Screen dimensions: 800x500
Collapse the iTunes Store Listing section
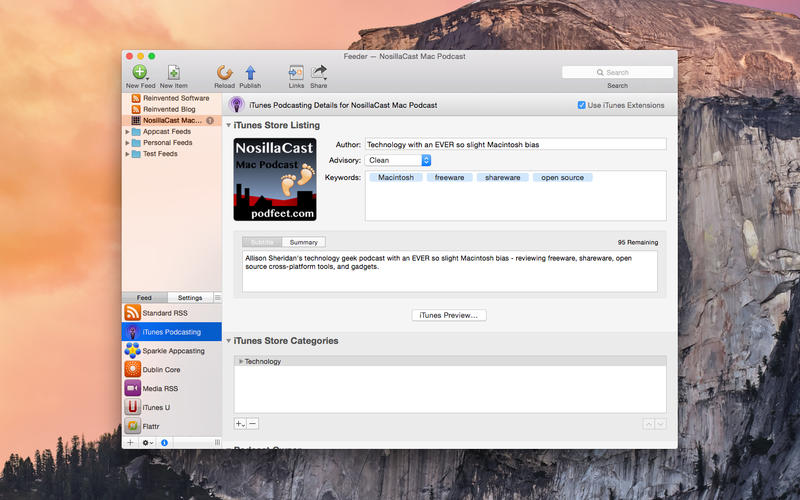coord(228,126)
